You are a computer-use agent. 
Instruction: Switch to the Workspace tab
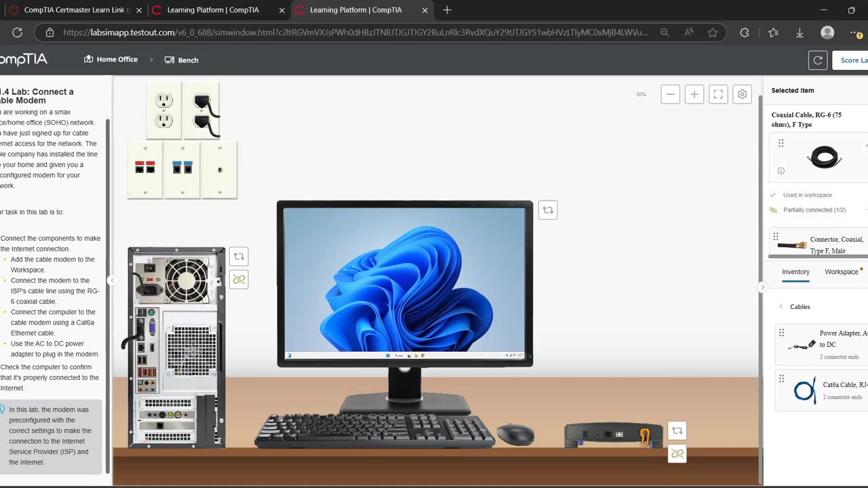842,272
